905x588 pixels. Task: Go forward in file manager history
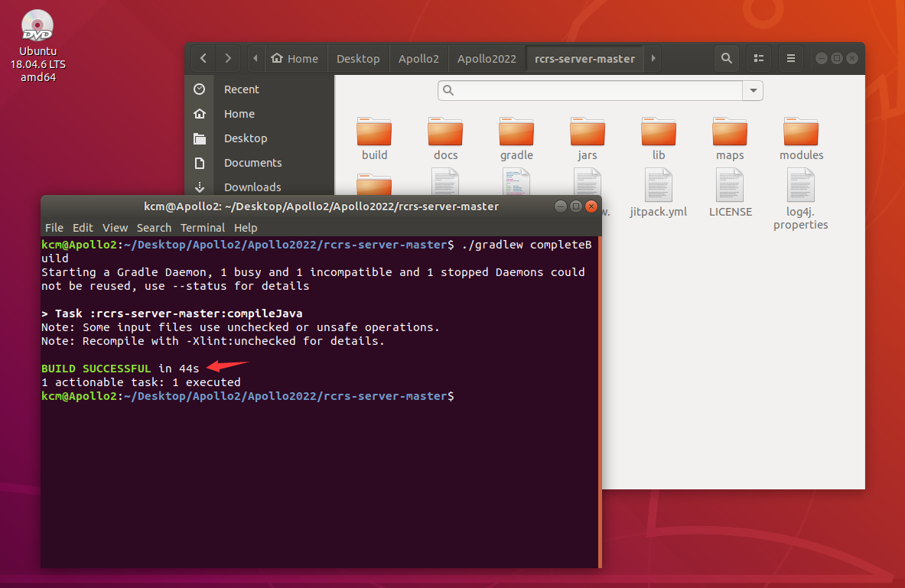tap(228, 58)
